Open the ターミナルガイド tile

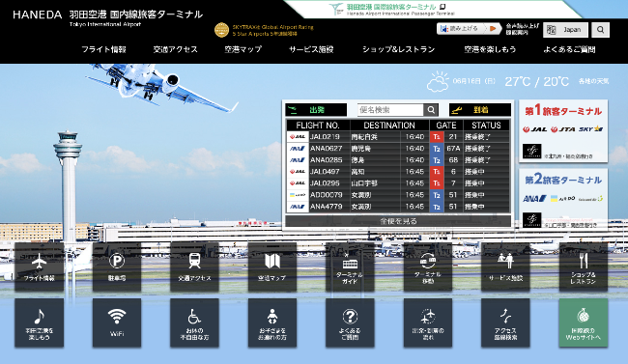(x=350, y=266)
